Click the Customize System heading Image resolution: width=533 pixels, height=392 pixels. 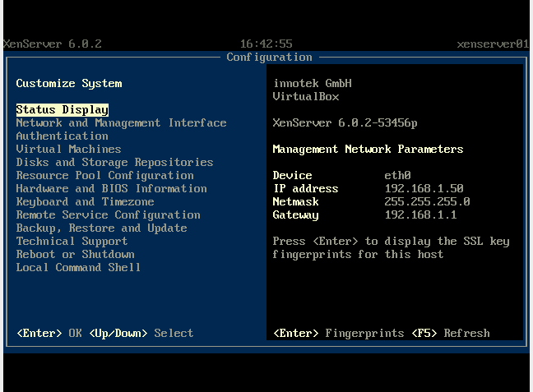68,83
